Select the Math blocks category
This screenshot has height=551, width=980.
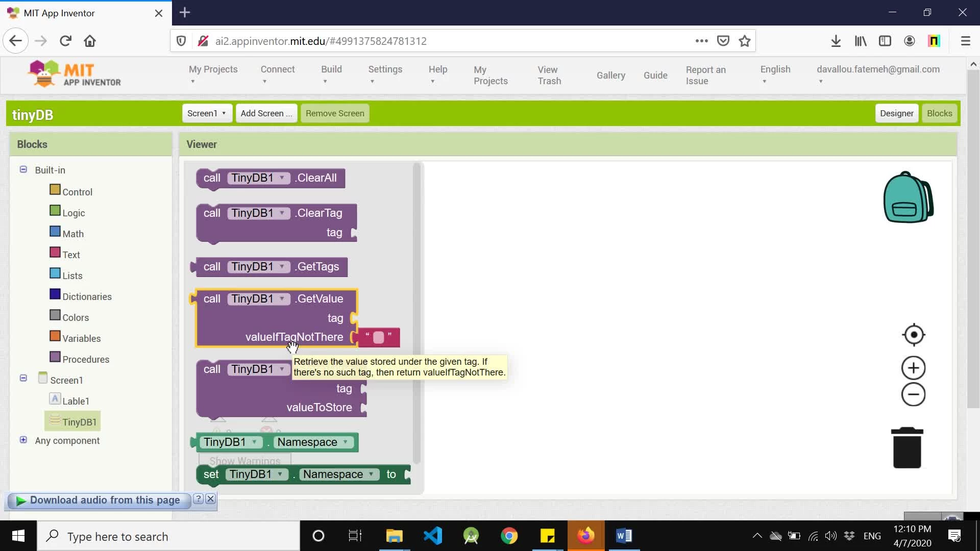pyautogui.click(x=67, y=233)
